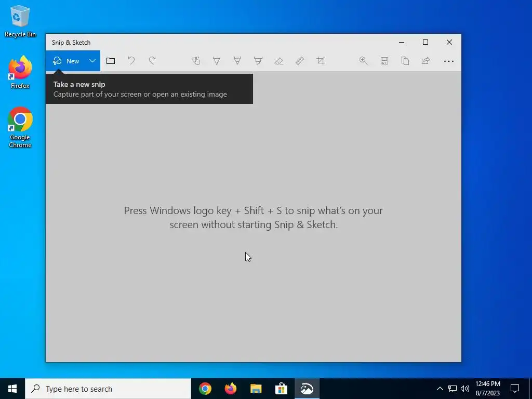Select the Recycle Bin desktop icon
This screenshot has width=532, height=399.
click(20, 21)
